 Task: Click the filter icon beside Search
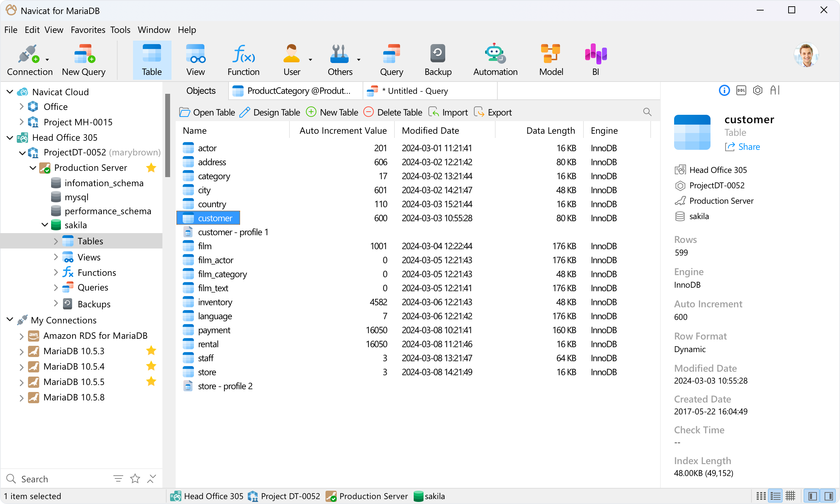(x=118, y=478)
